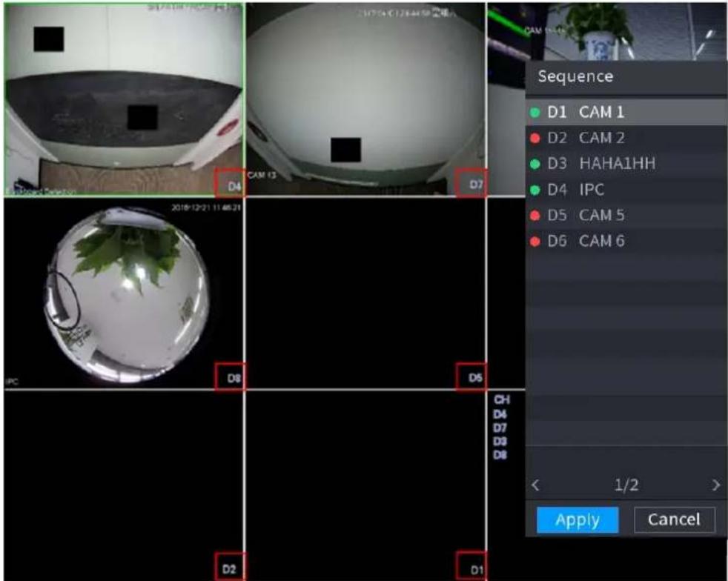Viewport: 728px width, 581px height.
Task: Select the D7 camera view tile
Action: point(366,100)
